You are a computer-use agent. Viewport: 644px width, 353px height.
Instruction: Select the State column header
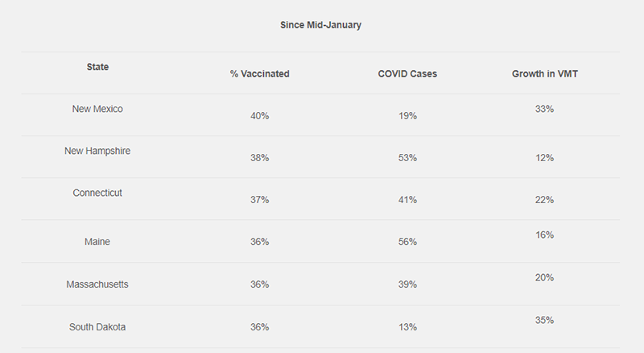[x=97, y=67]
